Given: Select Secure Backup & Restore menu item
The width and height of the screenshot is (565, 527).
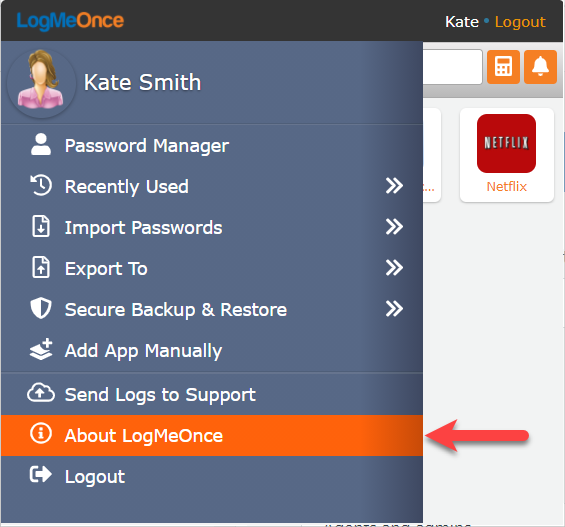Looking at the screenshot, I should click(x=212, y=309).
